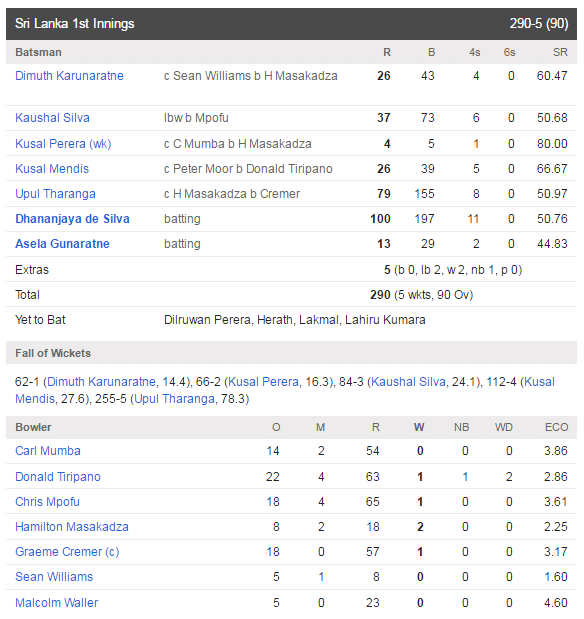
Task: Select Hamilton Masakadza in bowler list
Action: [x=72, y=527]
